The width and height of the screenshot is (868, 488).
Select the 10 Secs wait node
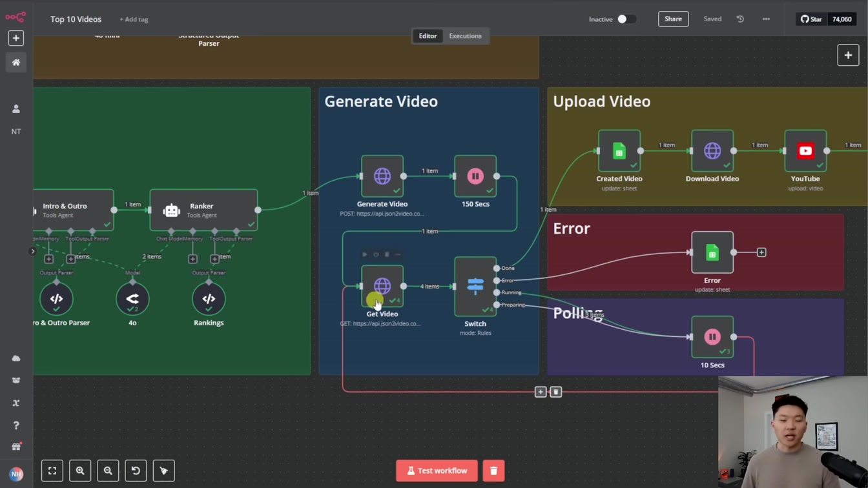tap(712, 337)
